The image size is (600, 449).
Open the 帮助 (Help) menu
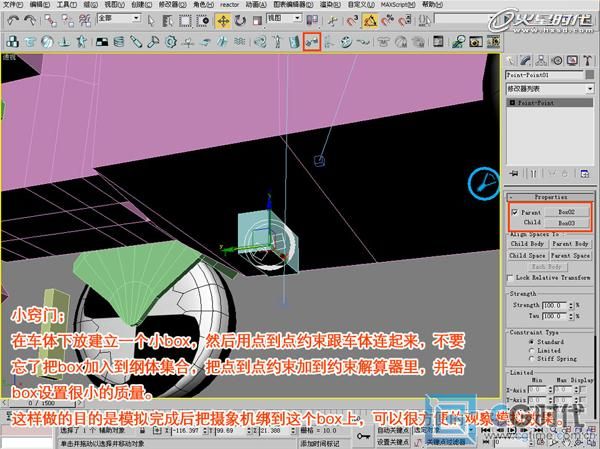[x=432, y=5]
